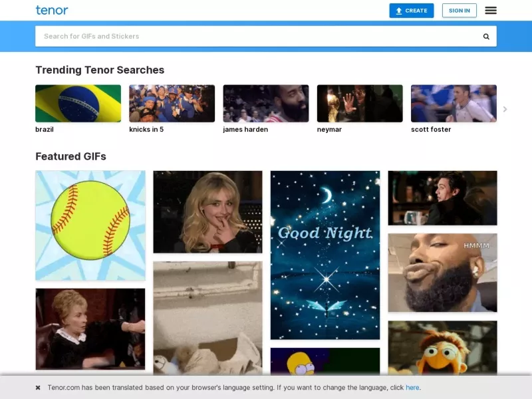
Task: Click the Tenor logo
Action: (x=52, y=10)
